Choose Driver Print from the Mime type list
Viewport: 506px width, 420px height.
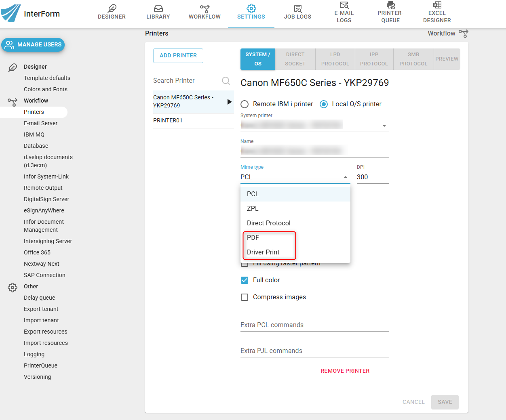coord(295,252)
